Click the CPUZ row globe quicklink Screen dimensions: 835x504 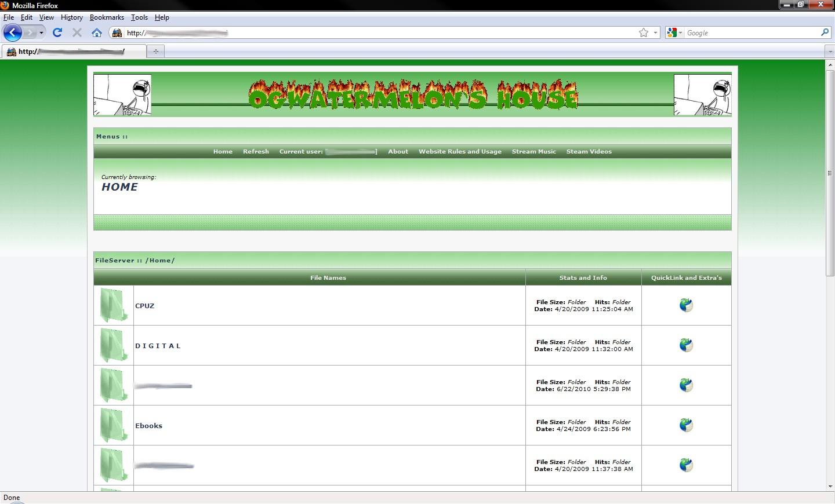tap(686, 305)
